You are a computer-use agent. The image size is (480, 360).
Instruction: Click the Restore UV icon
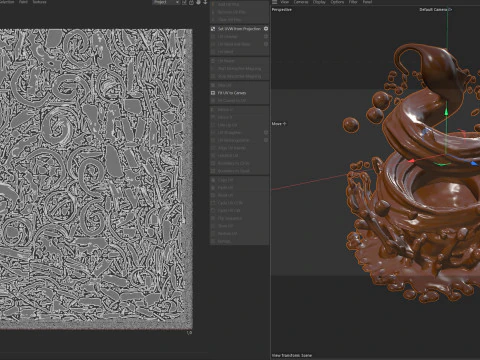[213, 233]
